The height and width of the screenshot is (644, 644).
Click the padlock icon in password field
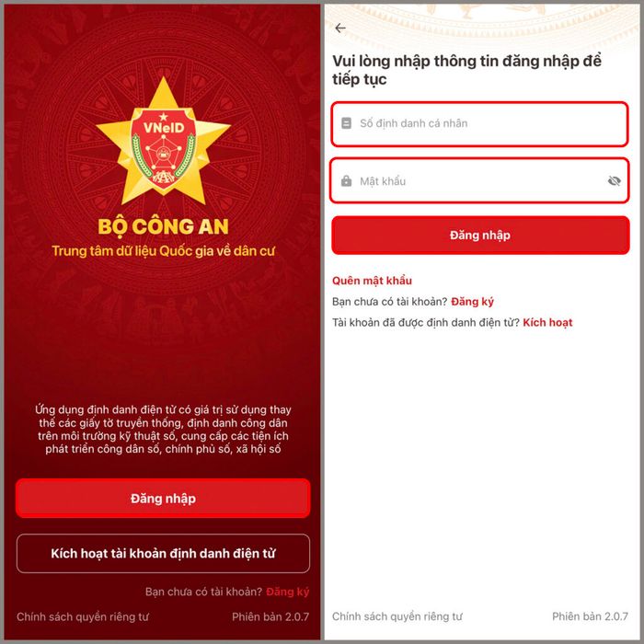coord(346,180)
